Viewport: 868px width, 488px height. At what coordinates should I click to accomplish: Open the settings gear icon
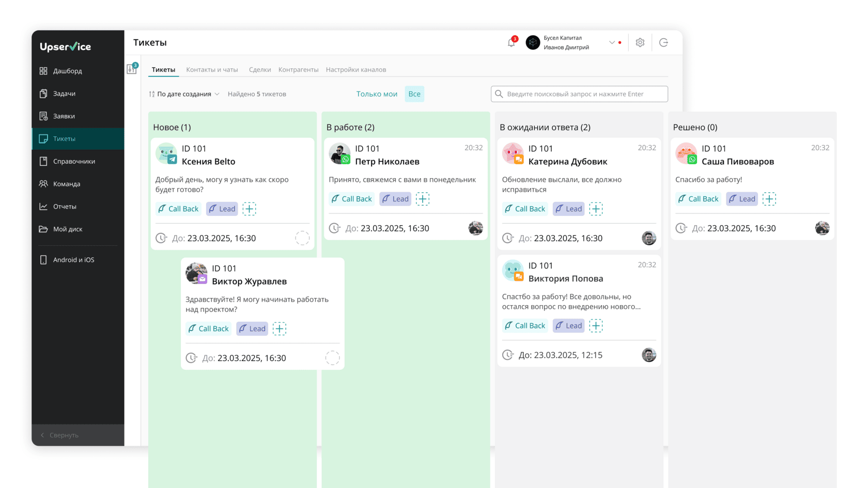coord(640,43)
